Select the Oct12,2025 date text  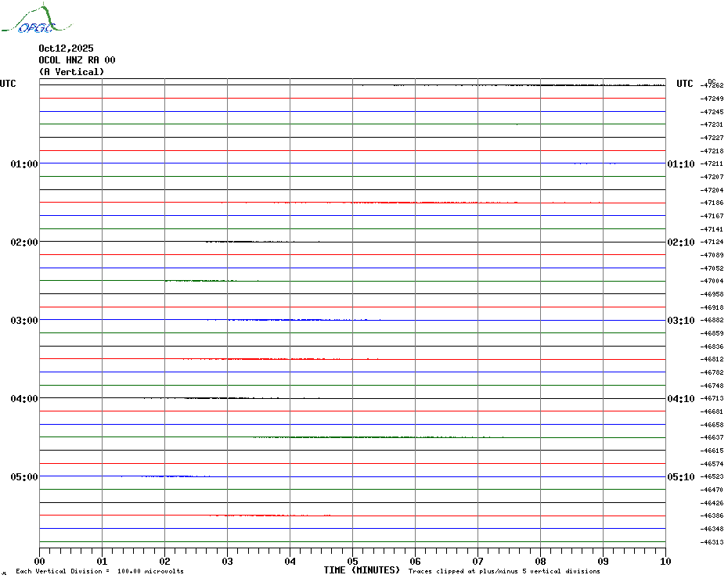pos(66,48)
